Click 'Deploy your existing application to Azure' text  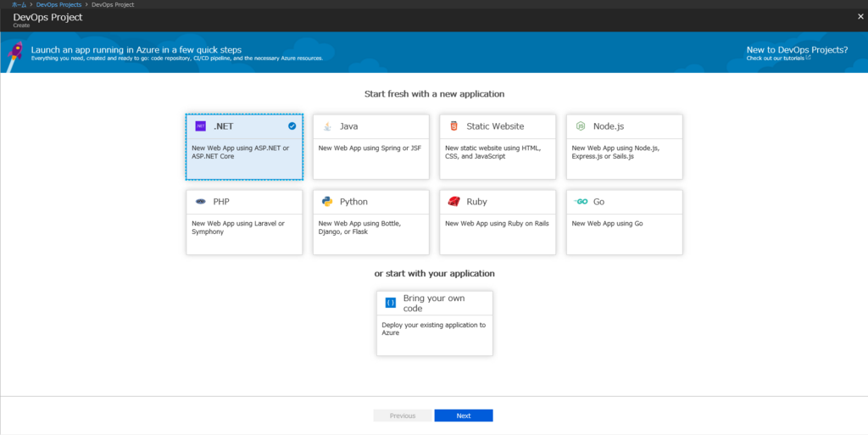click(x=433, y=329)
